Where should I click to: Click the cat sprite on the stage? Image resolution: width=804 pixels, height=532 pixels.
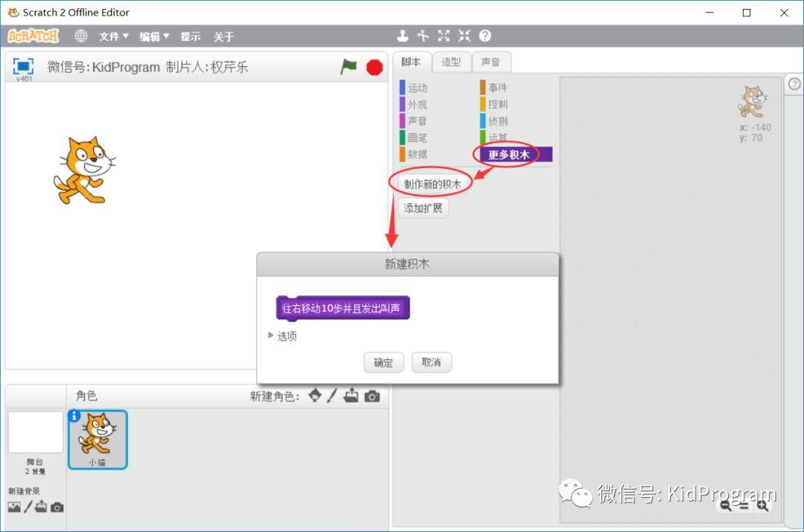(84, 170)
